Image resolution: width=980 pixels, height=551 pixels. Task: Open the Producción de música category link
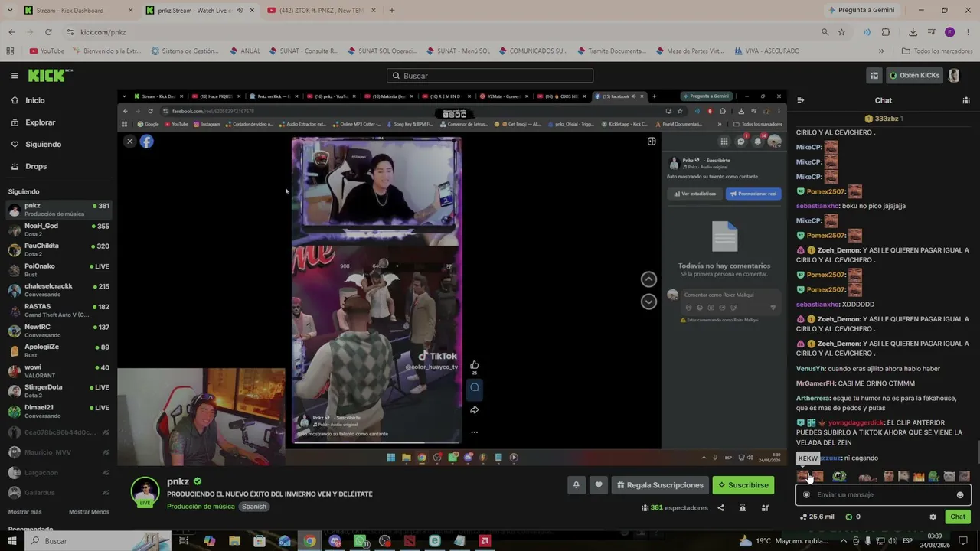point(201,507)
